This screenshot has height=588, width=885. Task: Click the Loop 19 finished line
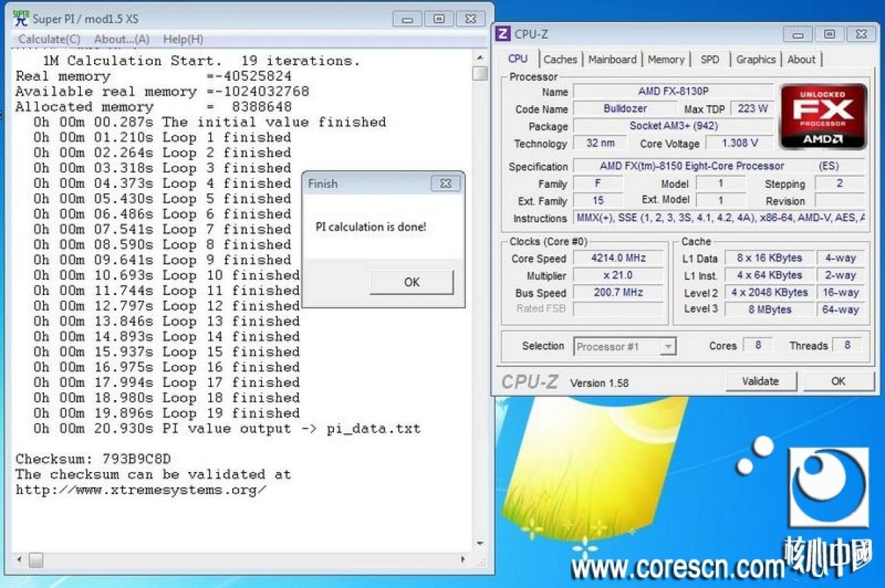[x=167, y=413]
